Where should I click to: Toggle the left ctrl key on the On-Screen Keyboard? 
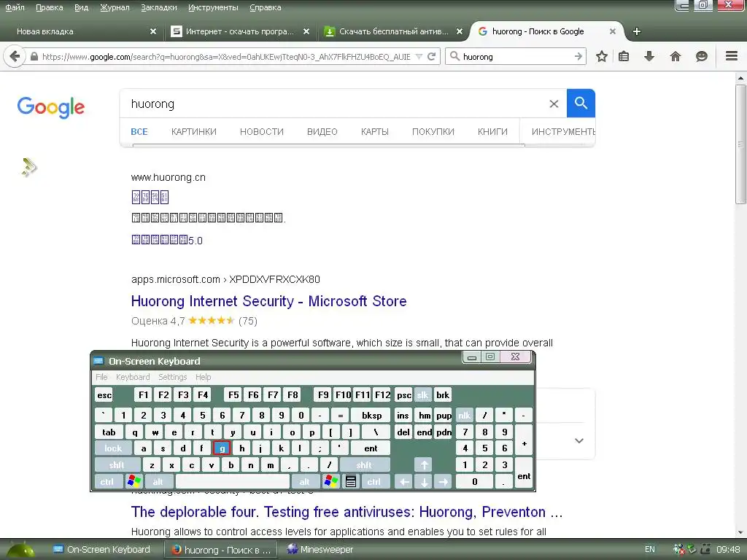[x=107, y=481]
